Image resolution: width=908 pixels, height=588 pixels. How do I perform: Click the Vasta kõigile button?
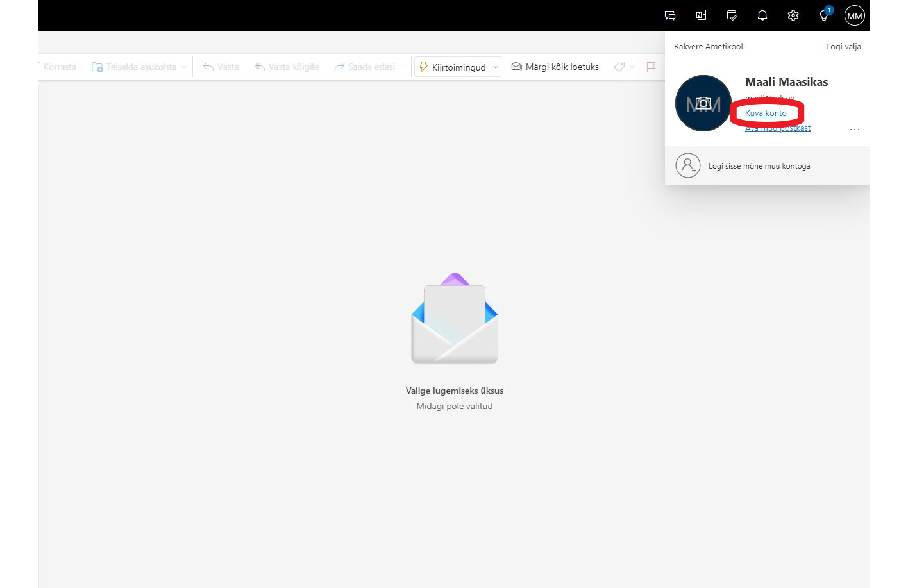[x=286, y=67]
